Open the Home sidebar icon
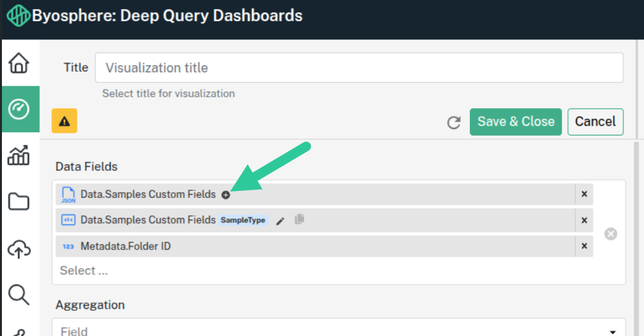 pos(19,63)
